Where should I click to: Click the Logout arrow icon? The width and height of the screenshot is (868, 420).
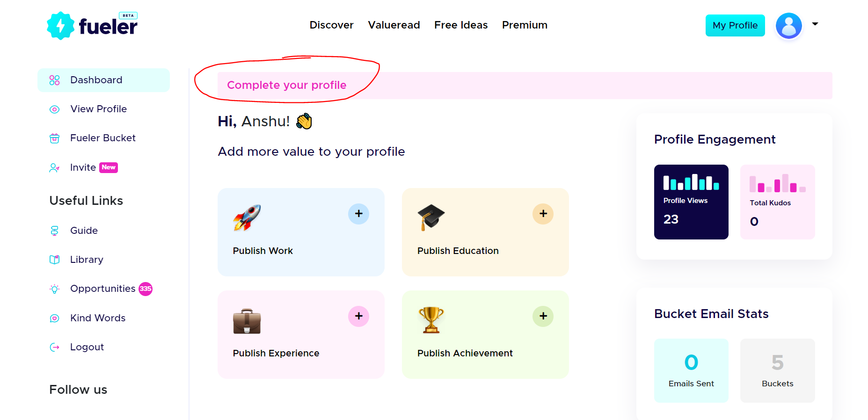point(54,347)
